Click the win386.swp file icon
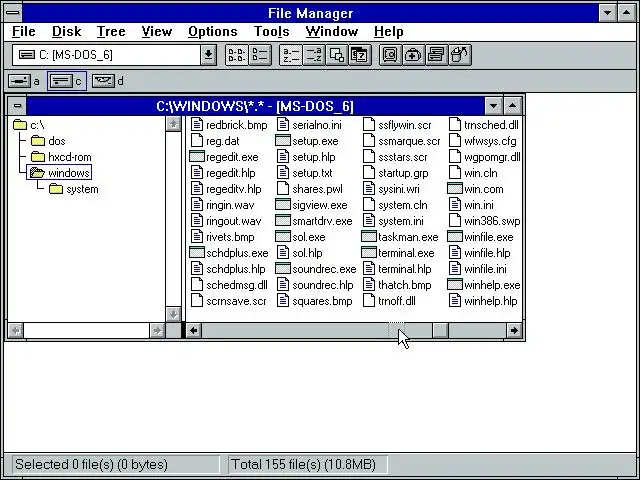 [x=455, y=220]
